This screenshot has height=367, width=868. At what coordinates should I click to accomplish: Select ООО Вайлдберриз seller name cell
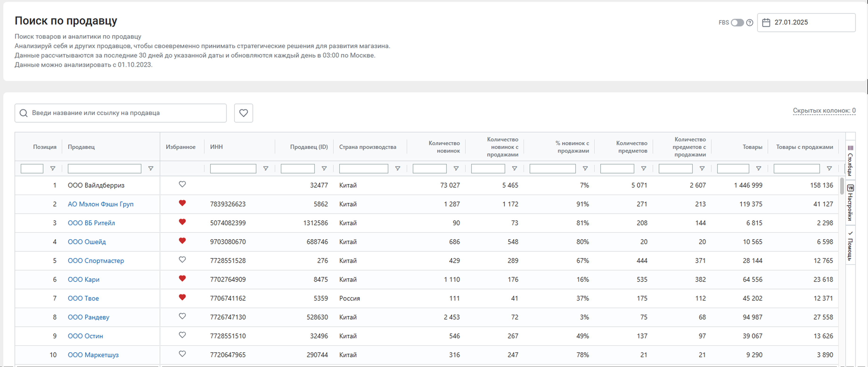point(96,185)
